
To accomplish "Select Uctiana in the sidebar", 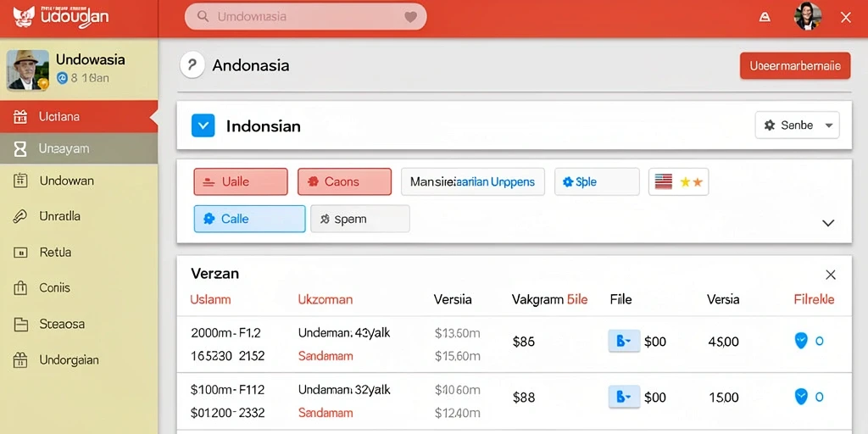I will (x=79, y=116).
